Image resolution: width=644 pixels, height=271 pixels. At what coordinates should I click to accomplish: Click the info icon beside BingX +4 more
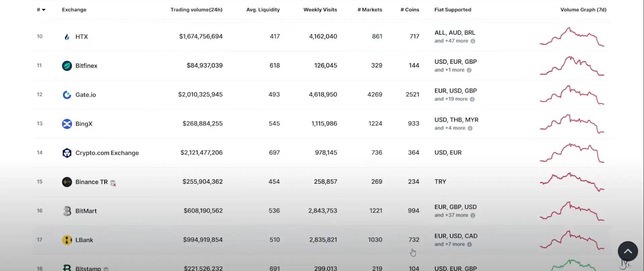pos(470,128)
